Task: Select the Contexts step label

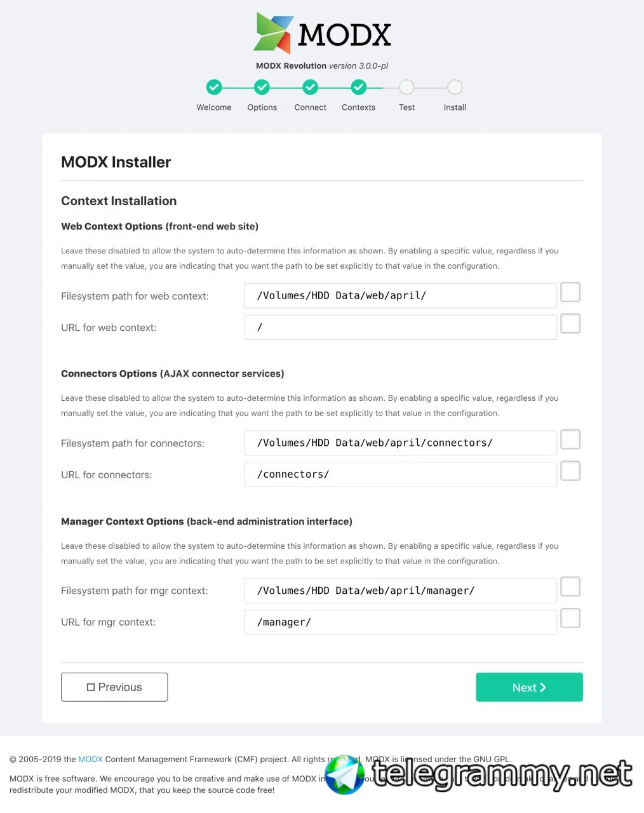Action: point(358,107)
